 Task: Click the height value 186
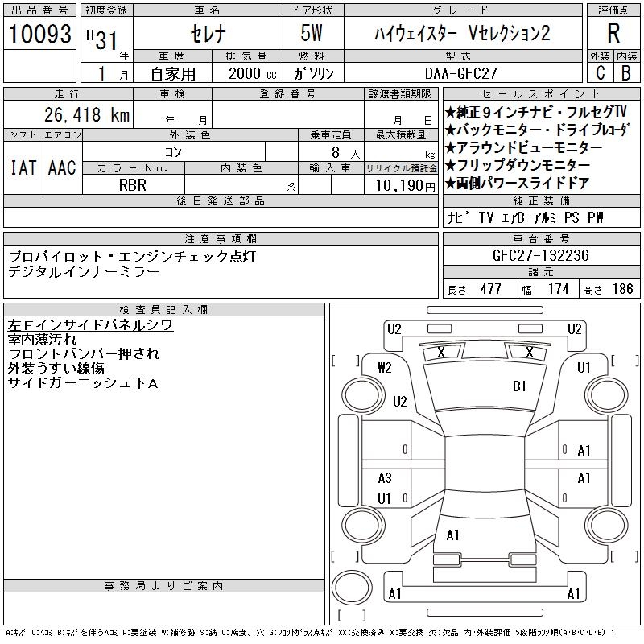622,289
